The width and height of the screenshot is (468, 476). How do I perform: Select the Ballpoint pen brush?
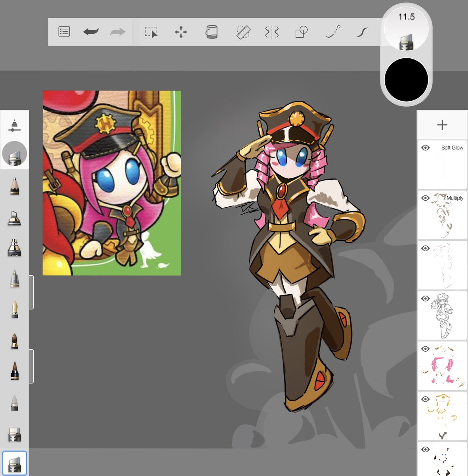click(x=14, y=278)
